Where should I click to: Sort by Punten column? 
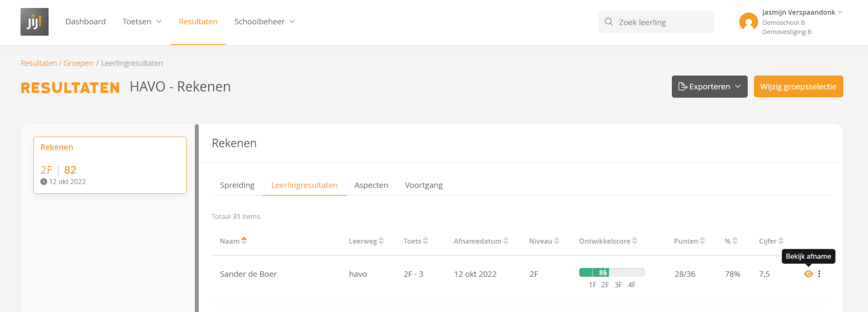[x=690, y=241]
